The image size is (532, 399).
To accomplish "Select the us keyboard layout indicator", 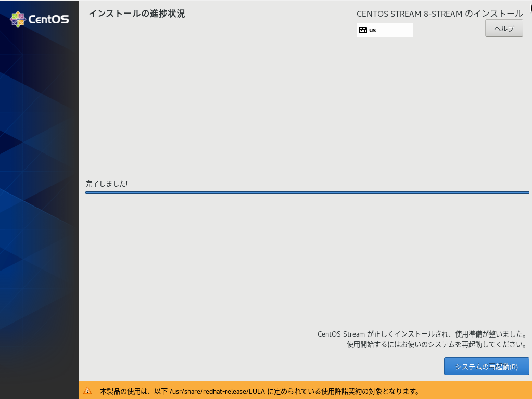I will click(384, 30).
